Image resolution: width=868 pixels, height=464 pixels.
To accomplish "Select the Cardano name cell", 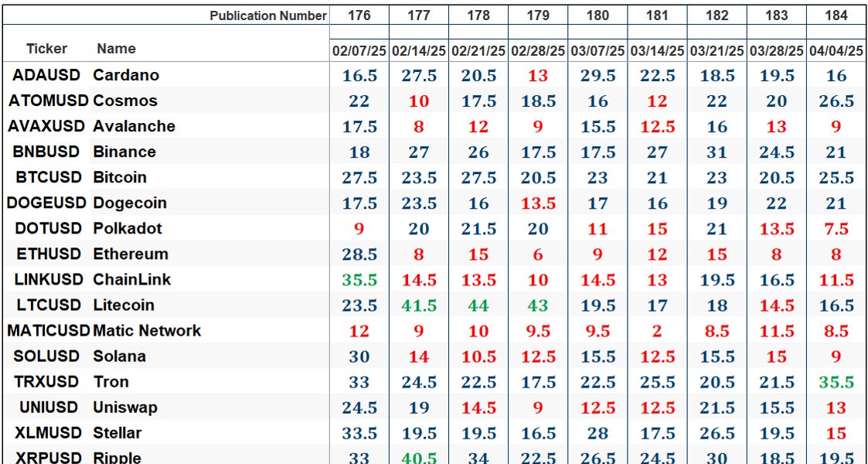I will (126, 75).
